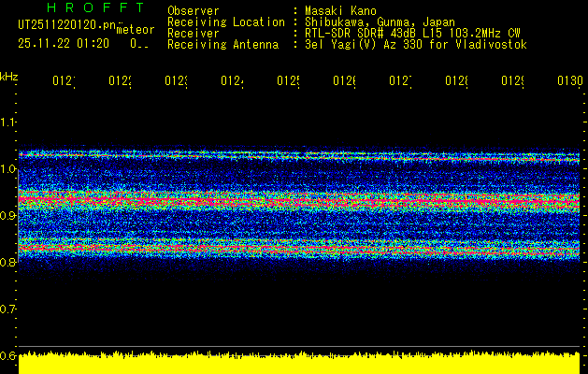Click the yellow noise level strip
This screenshot has height=374, width=588.
pos(299,364)
